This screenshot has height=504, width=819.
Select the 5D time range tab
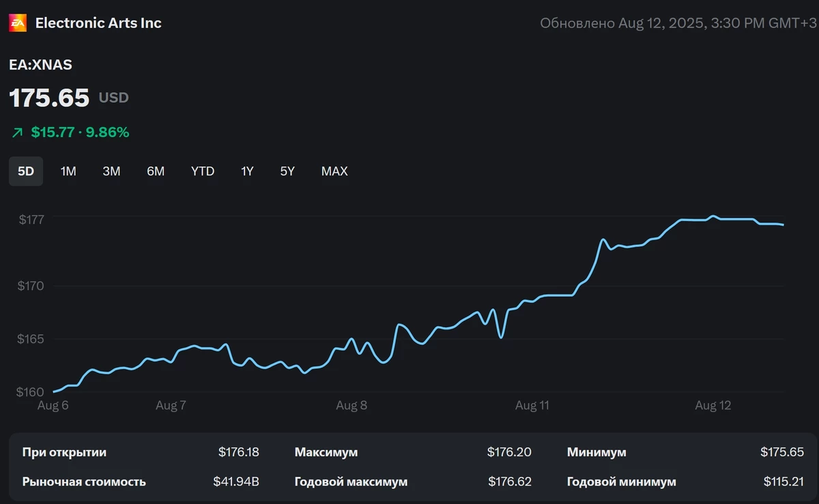[x=26, y=171]
